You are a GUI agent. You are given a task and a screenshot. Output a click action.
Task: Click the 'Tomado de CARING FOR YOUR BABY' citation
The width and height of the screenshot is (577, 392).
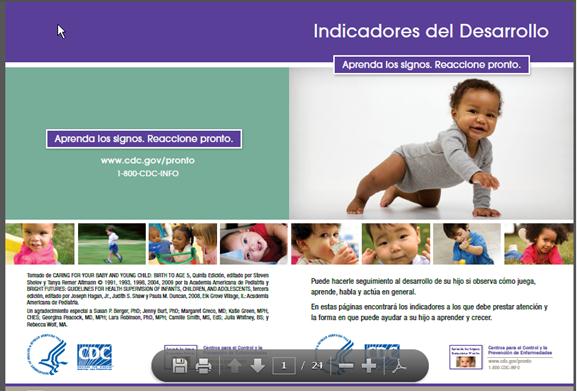[x=148, y=289]
